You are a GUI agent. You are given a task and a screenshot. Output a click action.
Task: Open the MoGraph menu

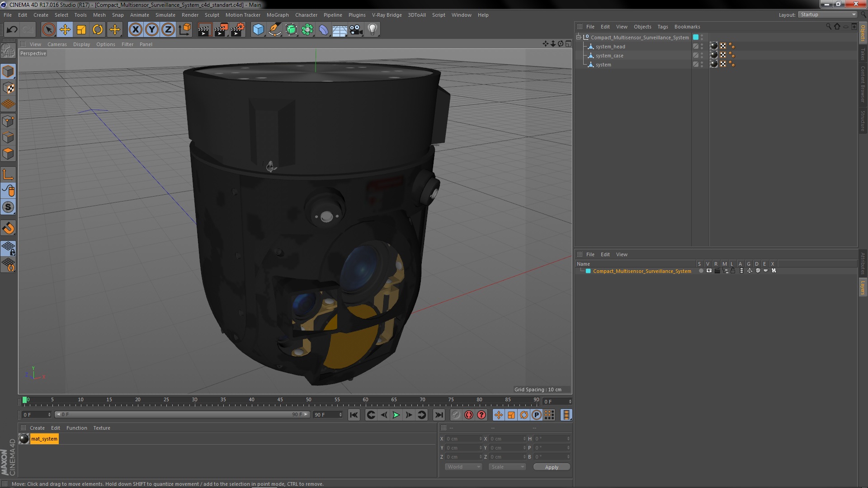pyautogui.click(x=277, y=15)
